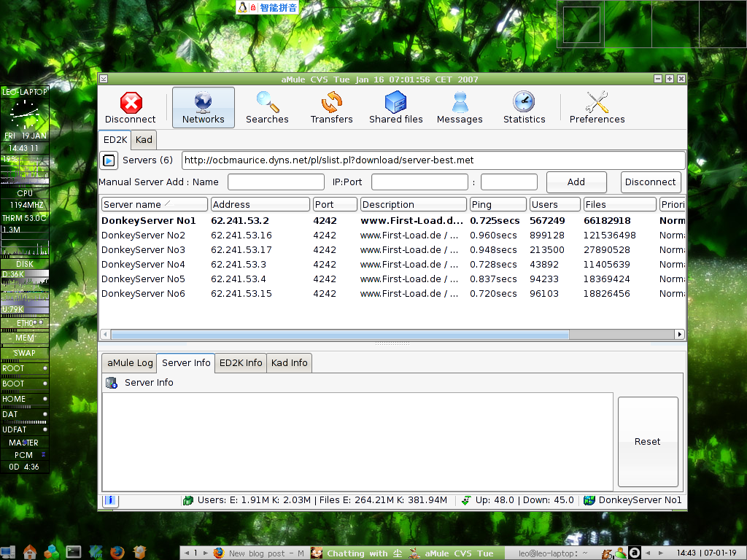Open the aMule Log tab
Image resolution: width=747 pixels, height=560 pixels.
130,363
